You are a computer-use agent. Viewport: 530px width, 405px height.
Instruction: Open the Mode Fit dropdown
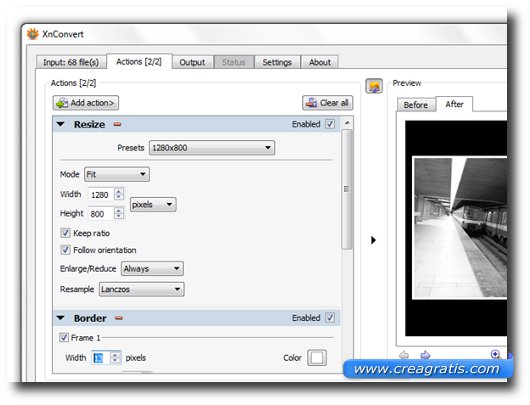coord(117,174)
